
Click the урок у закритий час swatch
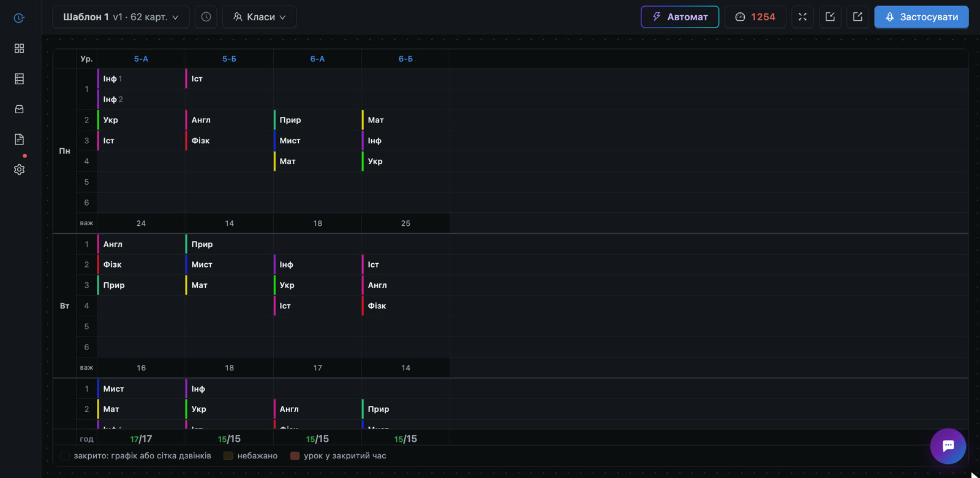[x=295, y=456]
